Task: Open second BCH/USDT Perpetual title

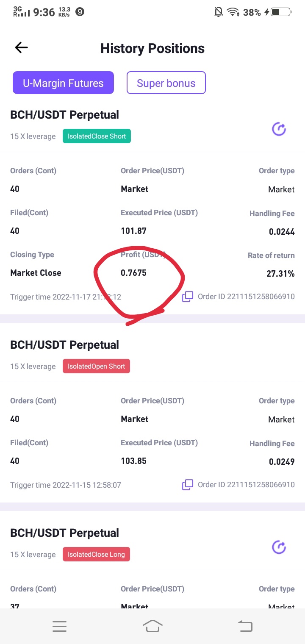Action: point(64,345)
